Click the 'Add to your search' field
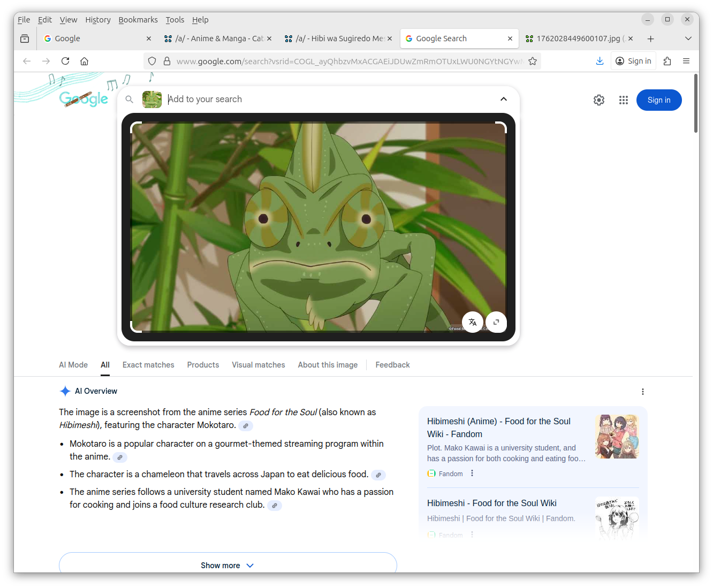This screenshot has height=588, width=713. pos(329,99)
